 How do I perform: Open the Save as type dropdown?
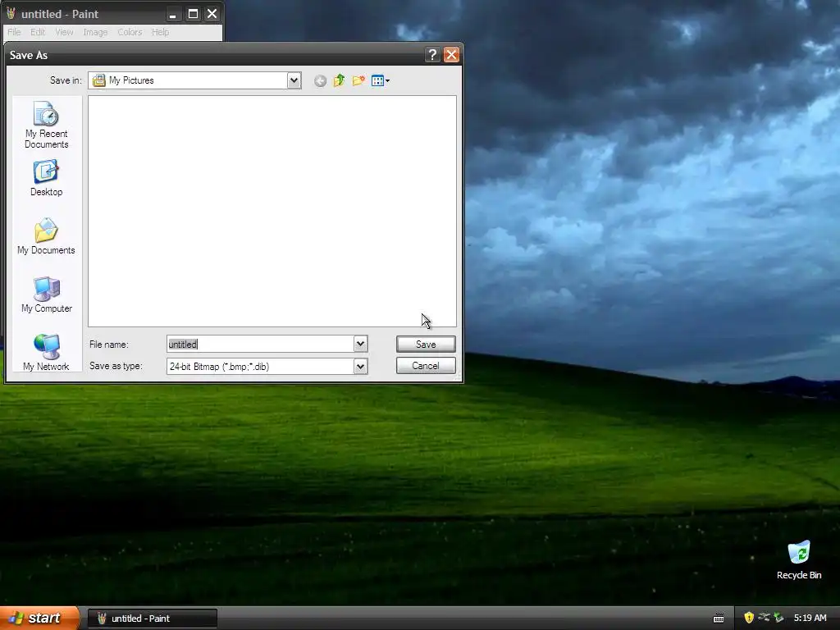pyautogui.click(x=361, y=367)
